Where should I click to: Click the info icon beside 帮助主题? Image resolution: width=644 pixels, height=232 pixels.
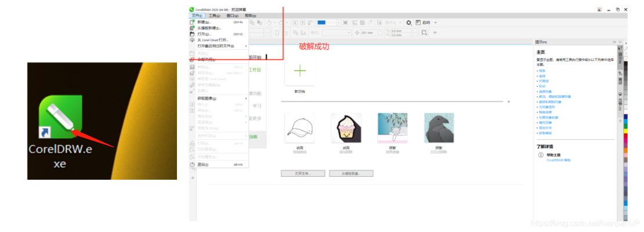pyautogui.click(x=541, y=155)
